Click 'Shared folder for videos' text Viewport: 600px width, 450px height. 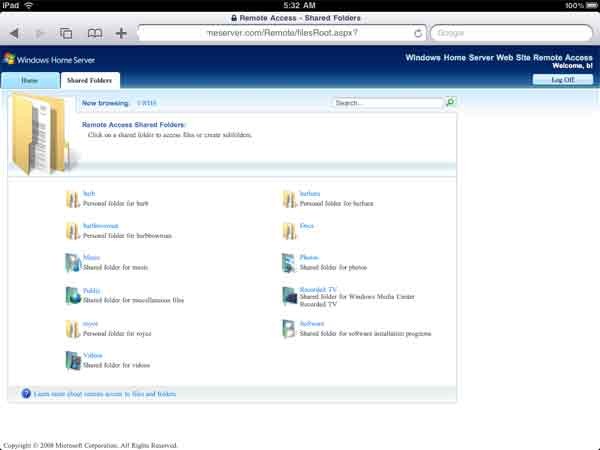[x=117, y=365]
